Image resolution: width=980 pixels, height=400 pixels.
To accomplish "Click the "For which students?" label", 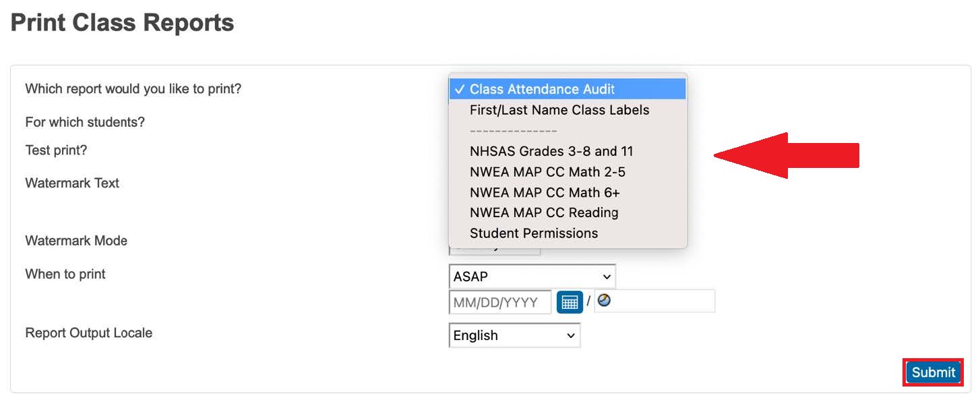I will (85, 122).
